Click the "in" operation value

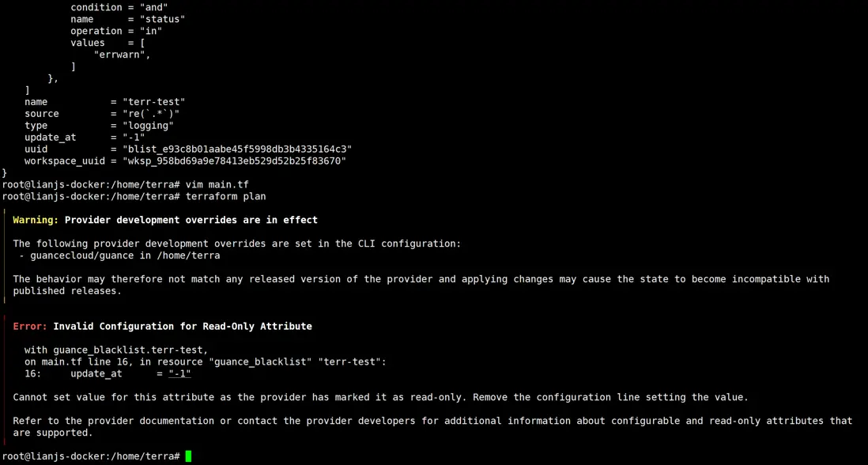[x=150, y=31]
